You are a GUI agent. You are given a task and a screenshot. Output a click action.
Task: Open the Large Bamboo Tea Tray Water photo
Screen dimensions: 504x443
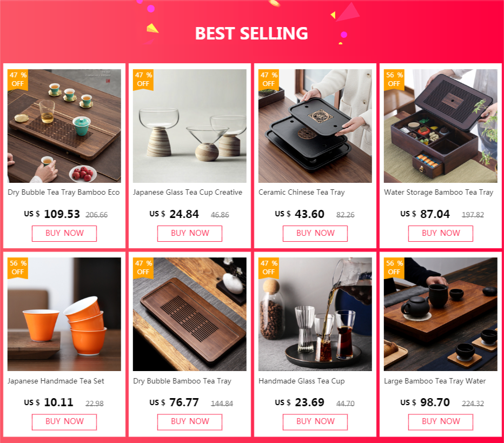[x=440, y=314]
